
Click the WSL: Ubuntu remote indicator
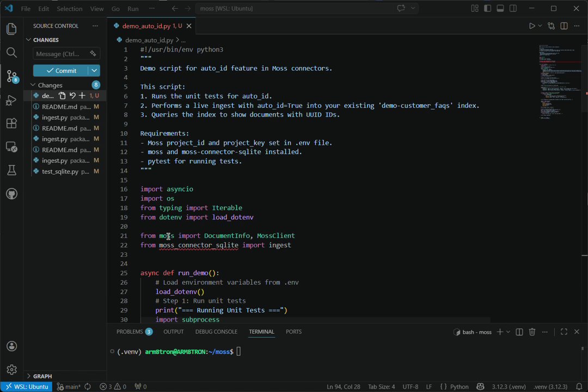pos(26,387)
